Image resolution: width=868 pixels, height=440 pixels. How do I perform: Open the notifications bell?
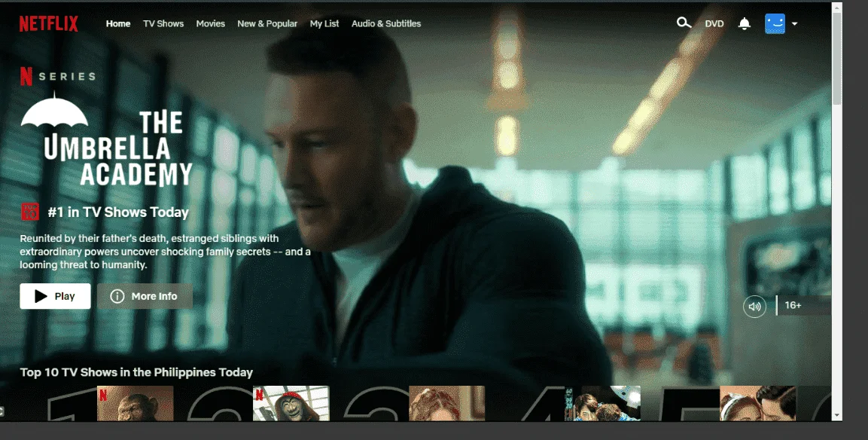point(745,23)
